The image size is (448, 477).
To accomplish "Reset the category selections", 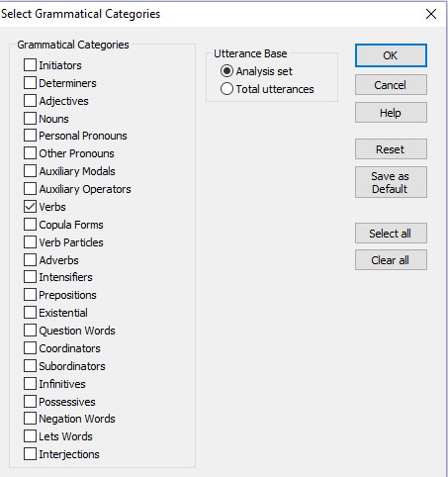I will (391, 149).
